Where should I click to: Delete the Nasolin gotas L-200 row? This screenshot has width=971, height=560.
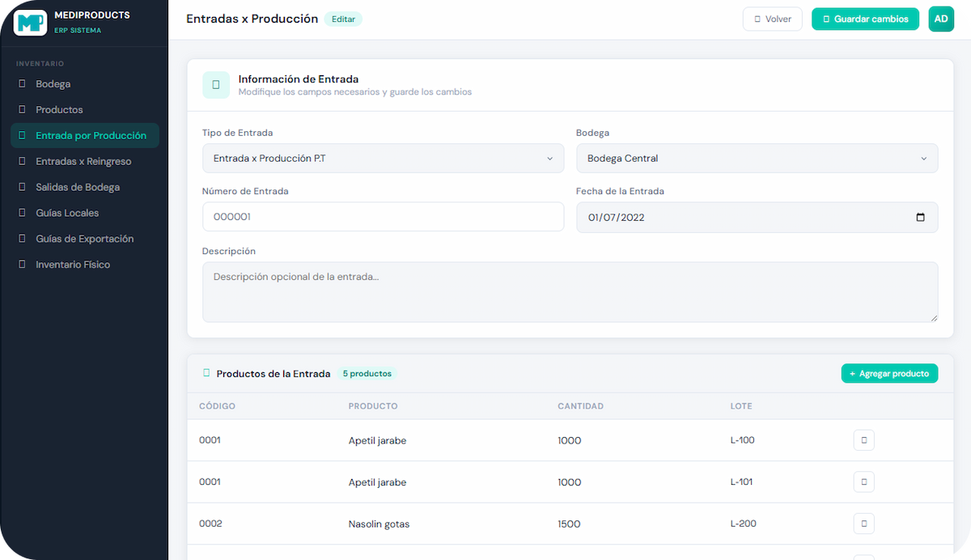[864, 524]
